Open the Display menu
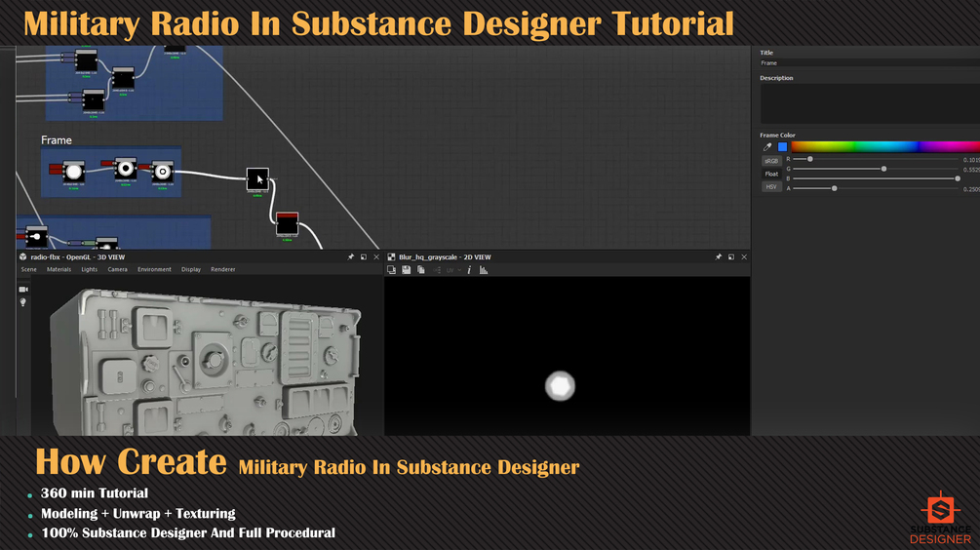 [x=191, y=269]
